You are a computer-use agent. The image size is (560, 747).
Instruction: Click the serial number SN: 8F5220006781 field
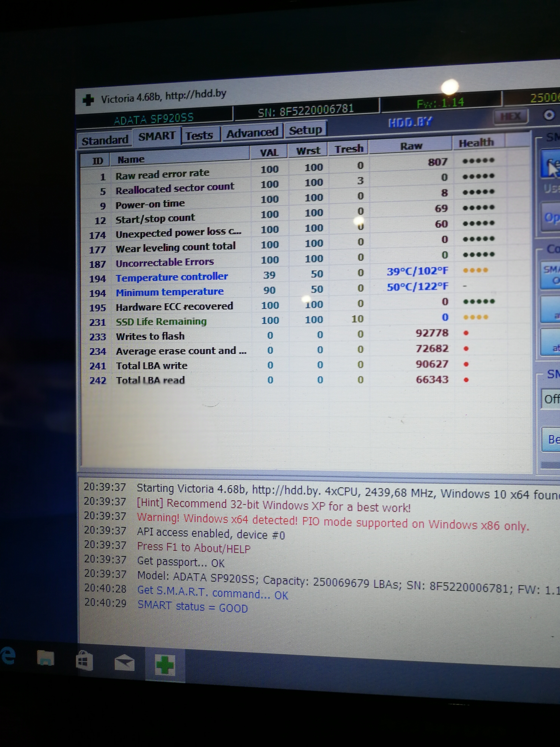(306, 110)
